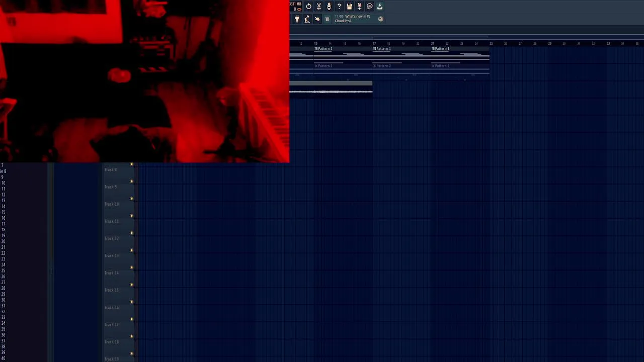Click the floppy-with-wave export audio icon
The height and width of the screenshot is (362, 644).
[359, 7]
